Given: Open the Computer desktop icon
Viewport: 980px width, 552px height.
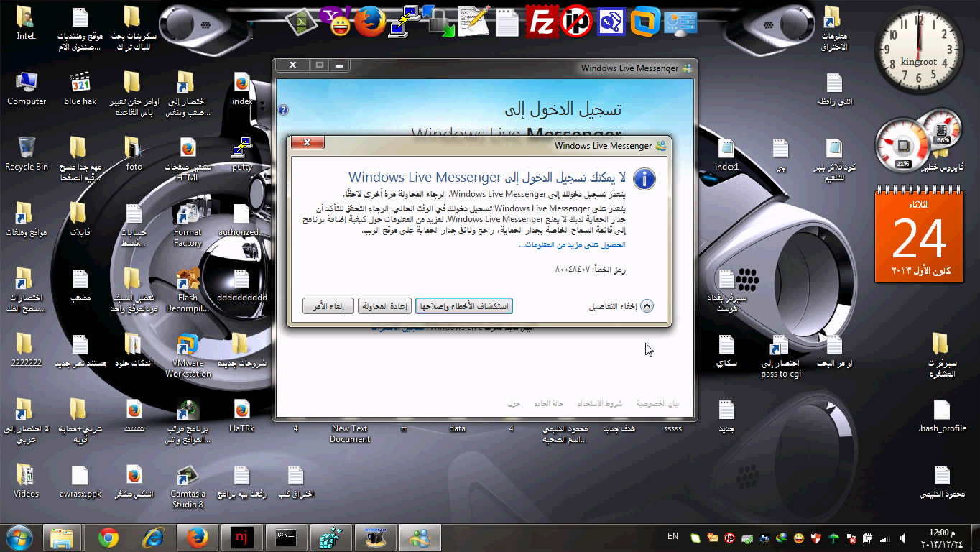Looking at the screenshot, I should click(27, 89).
